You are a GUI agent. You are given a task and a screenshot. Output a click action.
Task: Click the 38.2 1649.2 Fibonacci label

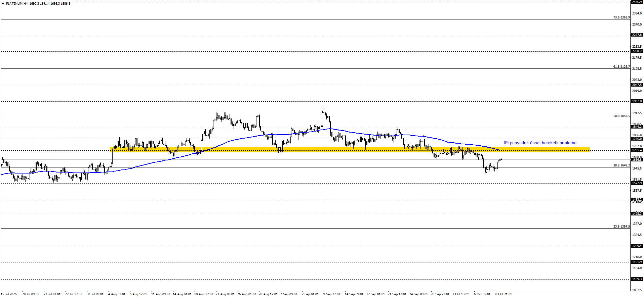(621, 165)
